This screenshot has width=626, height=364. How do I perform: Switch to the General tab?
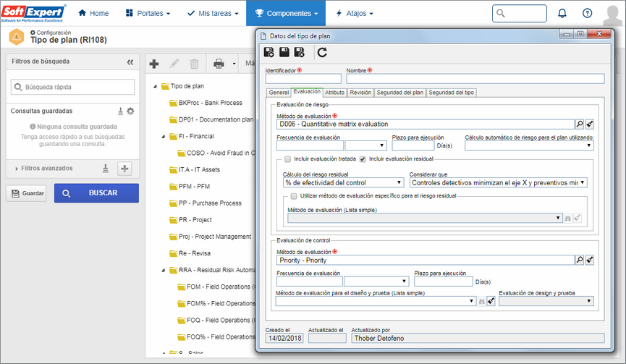279,93
